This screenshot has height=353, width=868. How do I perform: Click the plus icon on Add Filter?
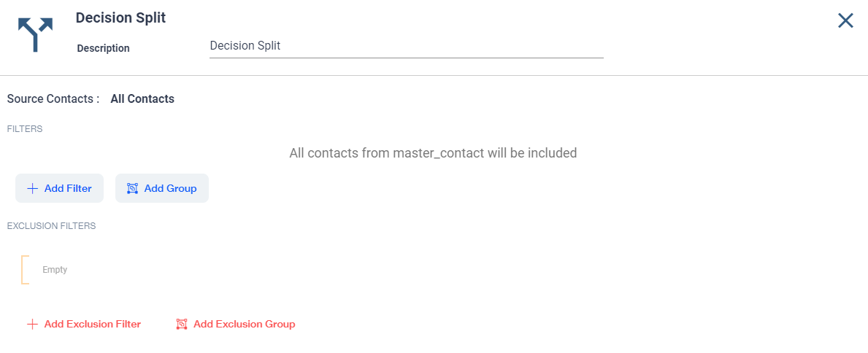pos(32,188)
